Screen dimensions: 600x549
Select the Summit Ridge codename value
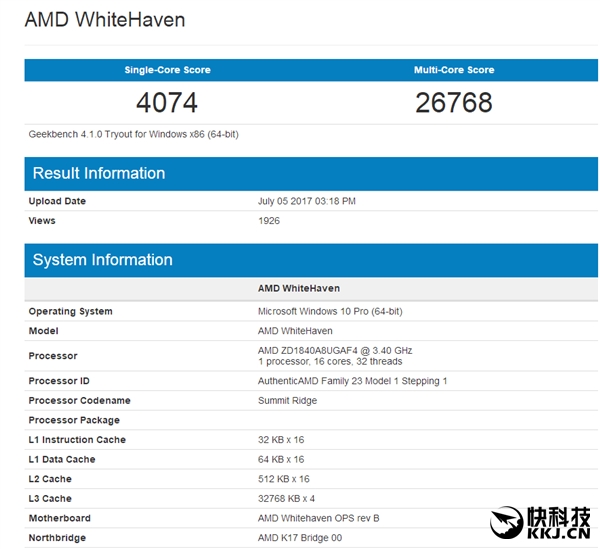pos(287,401)
